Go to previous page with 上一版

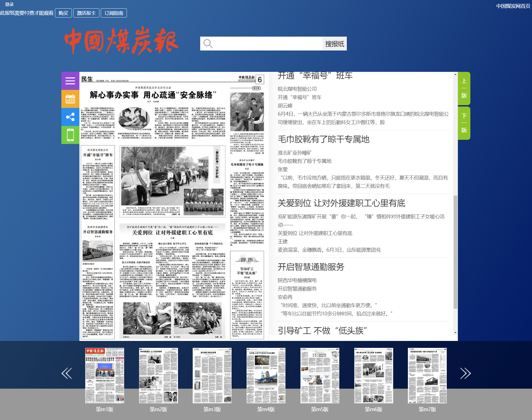(464, 88)
